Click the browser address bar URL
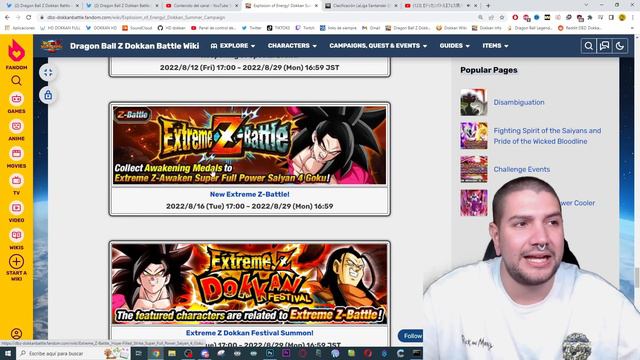 coord(136,18)
